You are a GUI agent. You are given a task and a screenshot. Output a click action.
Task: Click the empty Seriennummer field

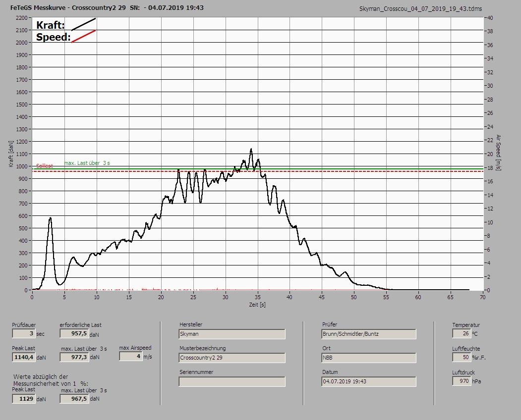(232, 381)
